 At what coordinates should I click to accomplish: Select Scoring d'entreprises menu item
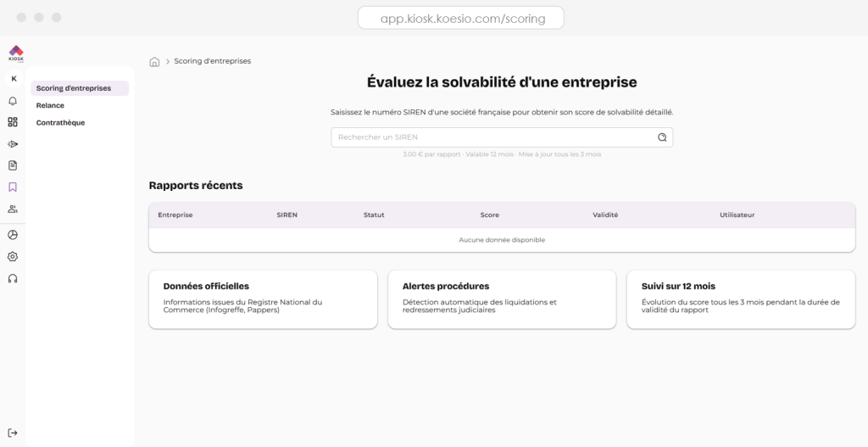80,88
